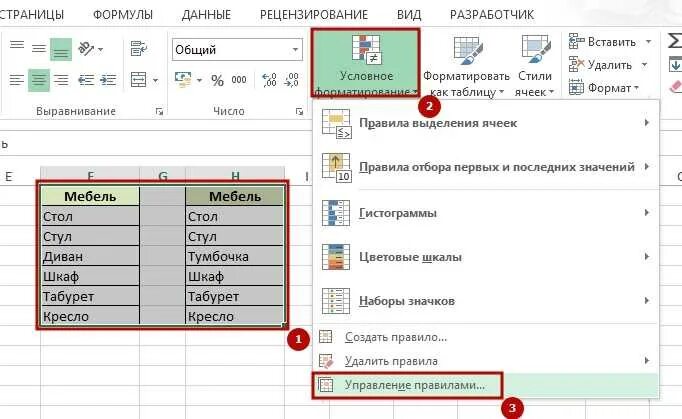This screenshot has width=682, height=419.
Task: Select column H header
Action: [x=235, y=175]
